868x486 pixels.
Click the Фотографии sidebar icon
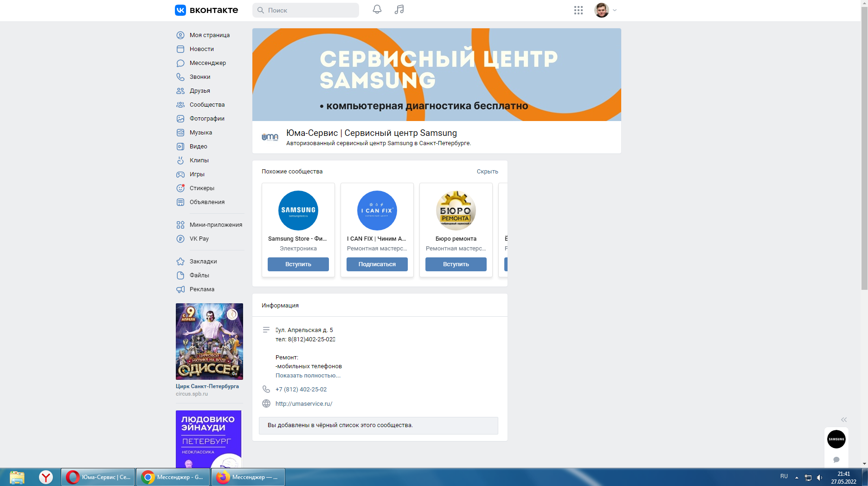click(180, 119)
